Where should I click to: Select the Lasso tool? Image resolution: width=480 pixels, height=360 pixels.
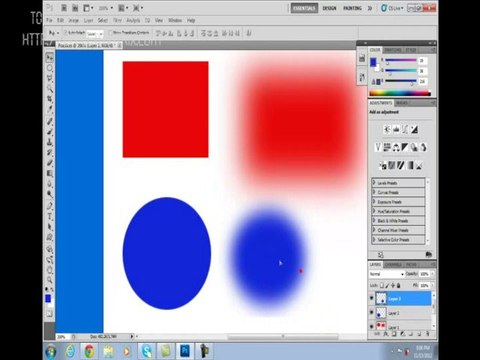50,78
